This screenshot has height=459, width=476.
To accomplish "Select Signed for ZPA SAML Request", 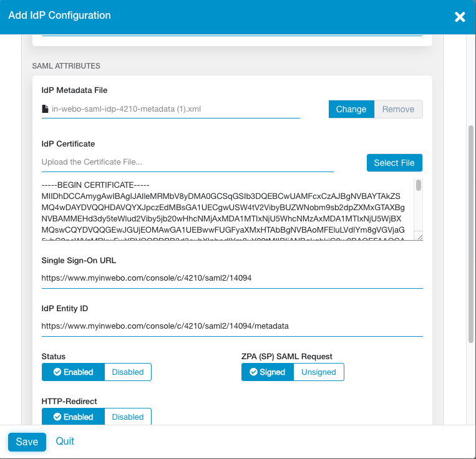I will coord(267,372).
